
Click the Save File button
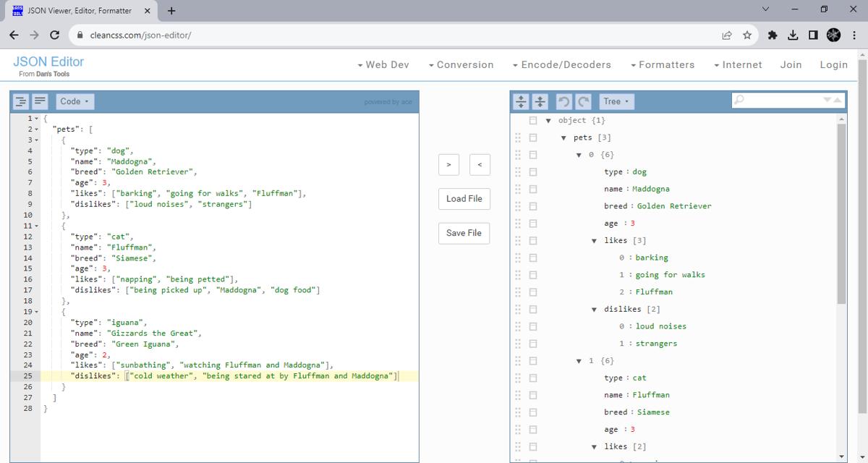point(463,233)
